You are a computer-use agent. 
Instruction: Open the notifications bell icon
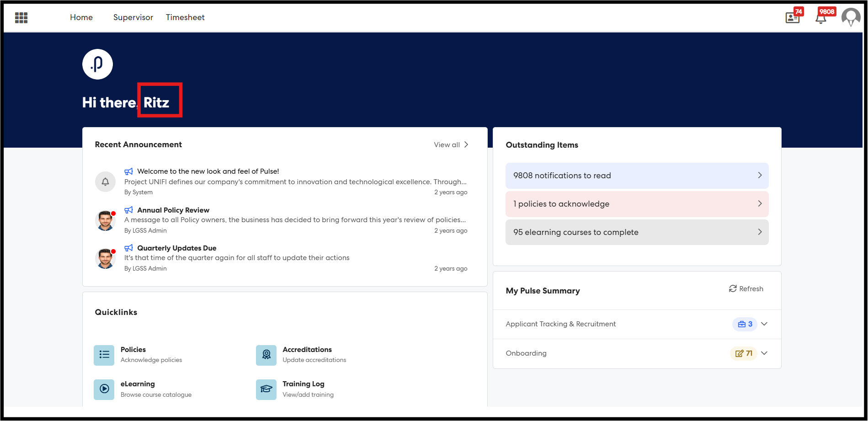[821, 18]
